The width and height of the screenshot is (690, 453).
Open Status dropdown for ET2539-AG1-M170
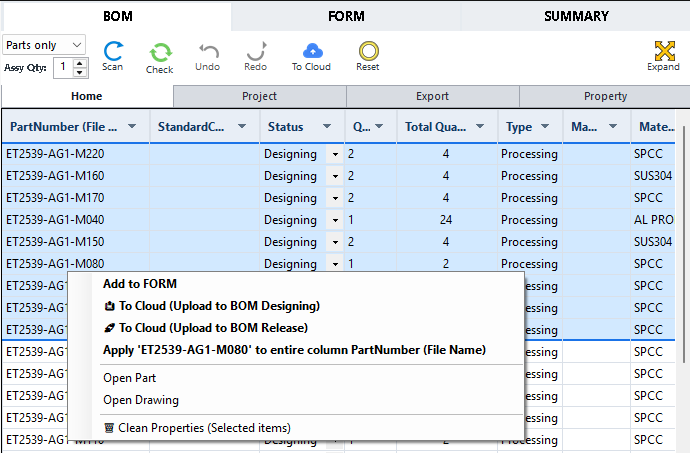[335, 198]
